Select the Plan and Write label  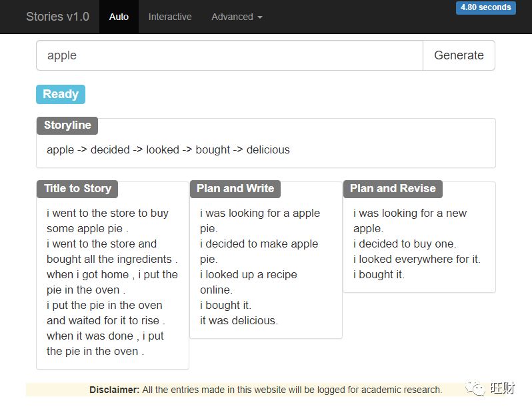[235, 188]
